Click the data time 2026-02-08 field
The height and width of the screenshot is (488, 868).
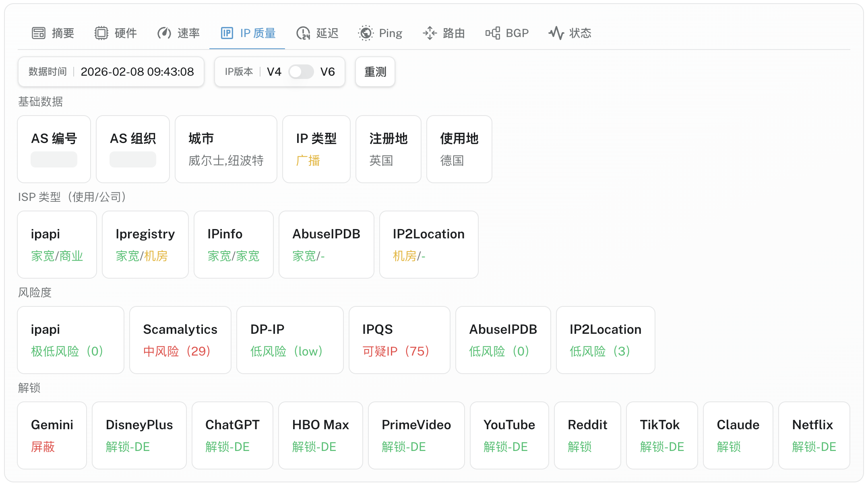tap(137, 72)
